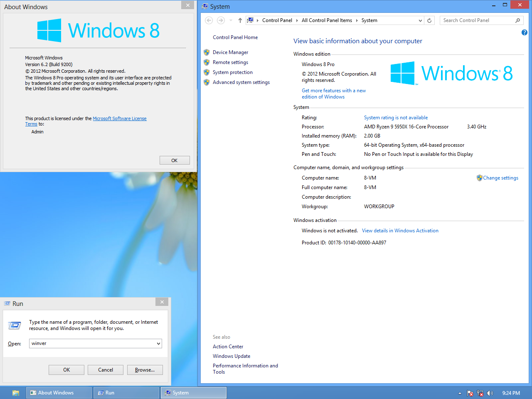The image size is (532, 399).
Task: Click OK in About Windows dialog
Action: click(175, 160)
